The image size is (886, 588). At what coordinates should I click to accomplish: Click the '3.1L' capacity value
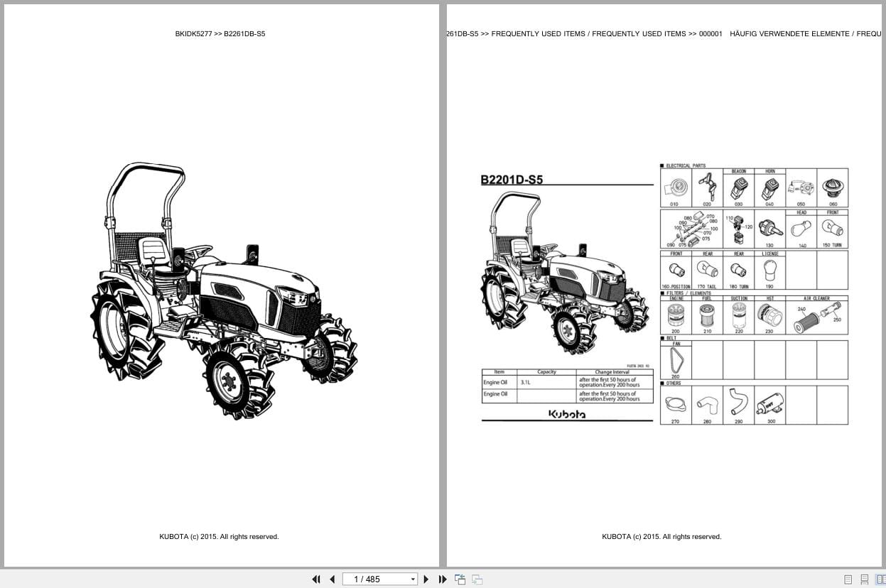(526, 382)
